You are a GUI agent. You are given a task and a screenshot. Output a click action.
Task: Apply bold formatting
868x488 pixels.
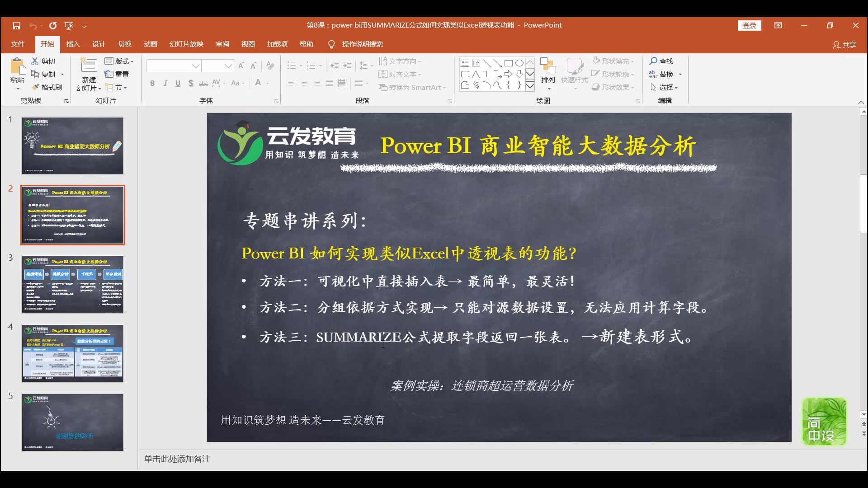point(152,83)
